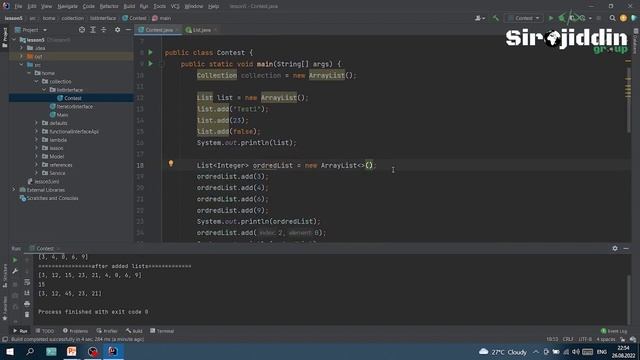
Task: Clear console with trash icon
Action: pos(27,315)
